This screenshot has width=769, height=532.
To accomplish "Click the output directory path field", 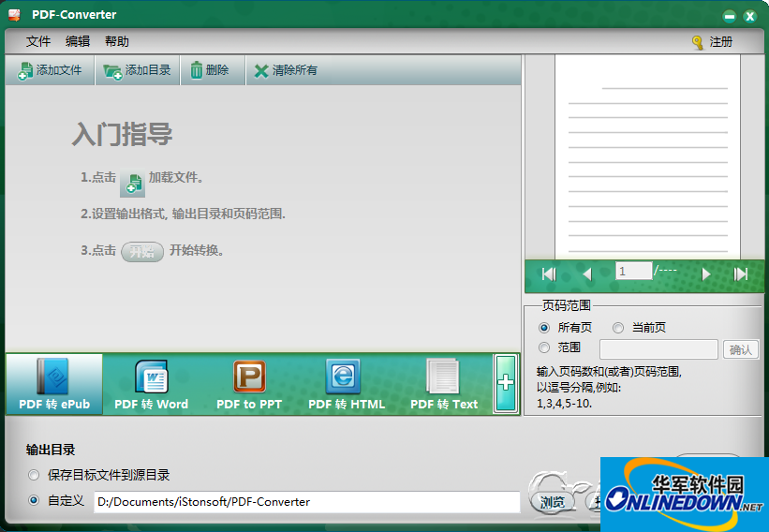I will [306, 502].
